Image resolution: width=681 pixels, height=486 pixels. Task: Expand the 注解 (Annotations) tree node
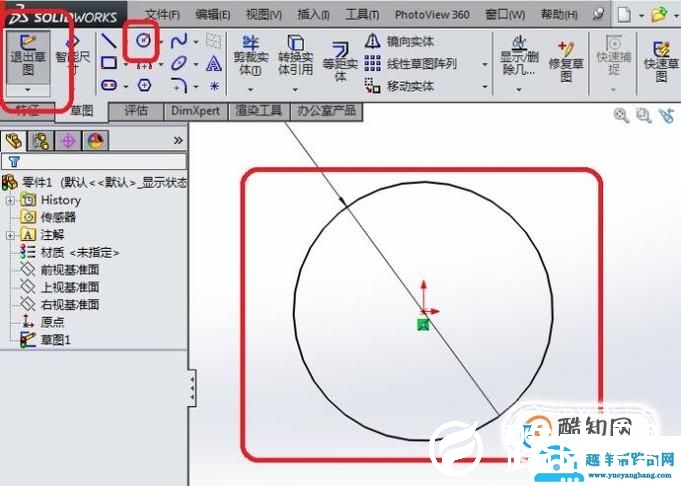(x=10, y=235)
